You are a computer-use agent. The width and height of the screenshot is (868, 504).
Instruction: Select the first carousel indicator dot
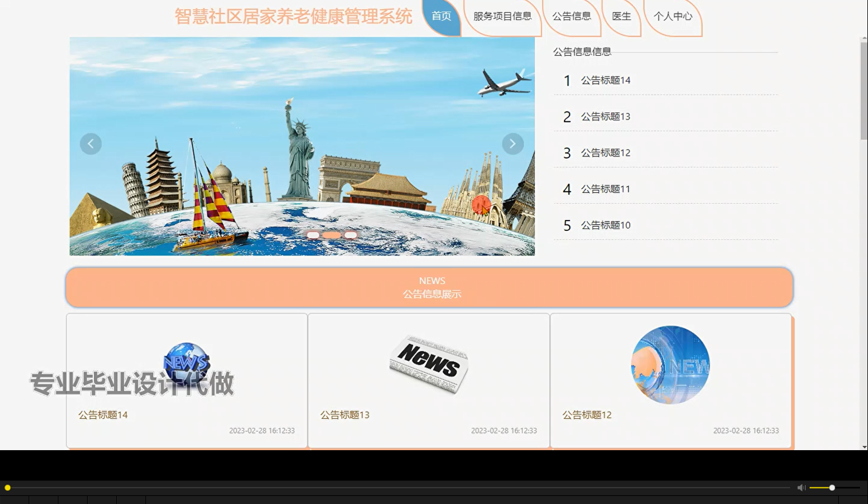(313, 234)
